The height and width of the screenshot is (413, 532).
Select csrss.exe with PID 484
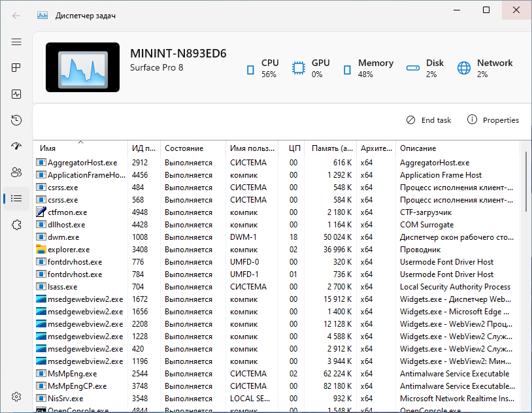pos(276,188)
